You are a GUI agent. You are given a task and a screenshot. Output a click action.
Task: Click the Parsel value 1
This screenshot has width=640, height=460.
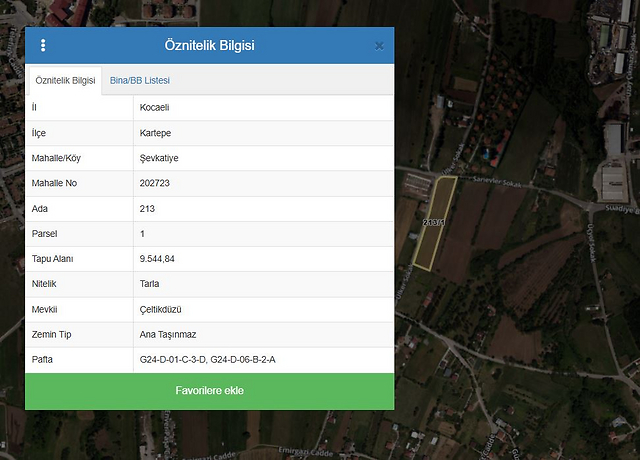pos(143,234)
